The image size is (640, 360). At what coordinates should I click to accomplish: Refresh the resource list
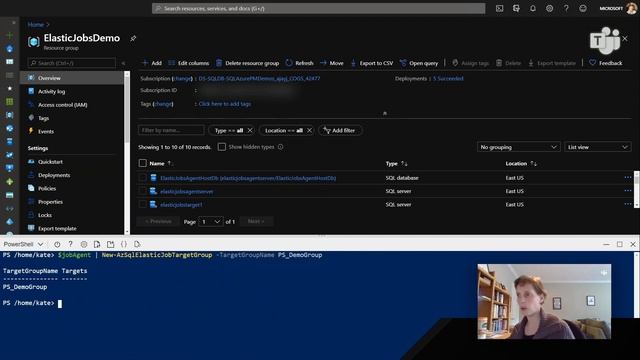[x=300, y=63]
